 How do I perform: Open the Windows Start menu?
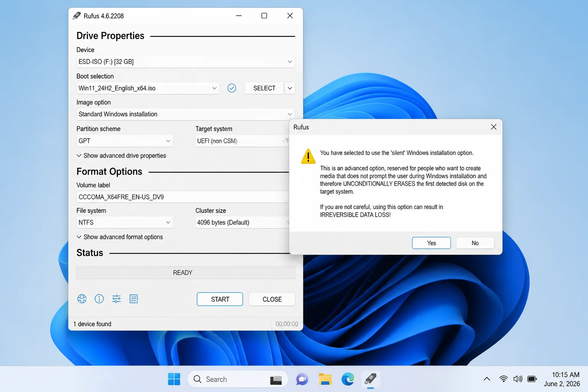point(174,379)
